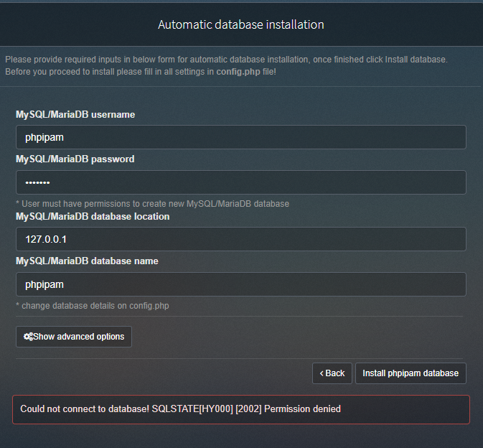Go back using the Back button

(332, 373)
